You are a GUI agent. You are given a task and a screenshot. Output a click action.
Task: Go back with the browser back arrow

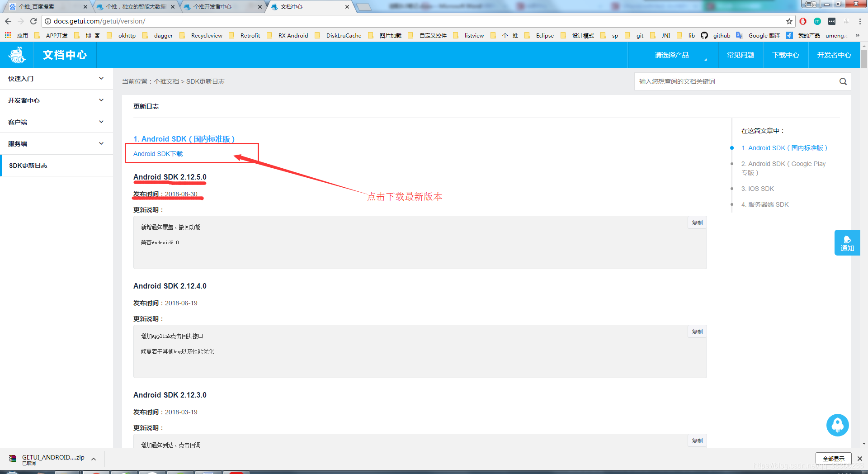pos(8,21)
